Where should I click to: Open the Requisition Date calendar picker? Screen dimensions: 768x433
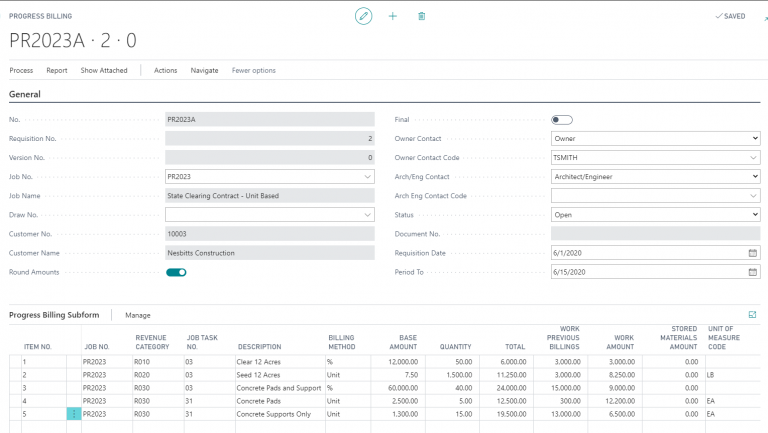[752, 253]
